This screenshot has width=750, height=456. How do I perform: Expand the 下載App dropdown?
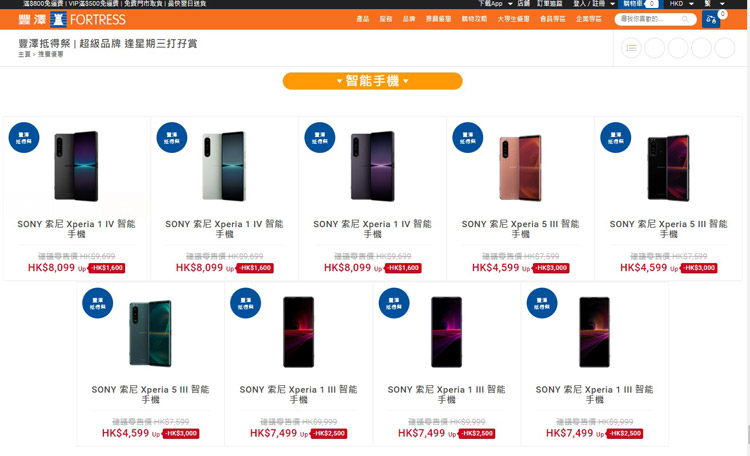click(x=495, y=3)
